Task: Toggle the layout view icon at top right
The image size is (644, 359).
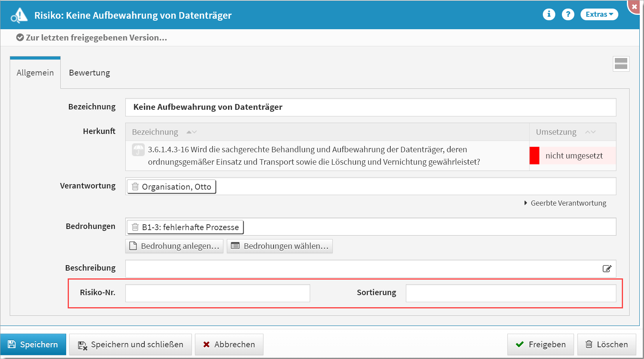Action: click(x=621, y=64)
